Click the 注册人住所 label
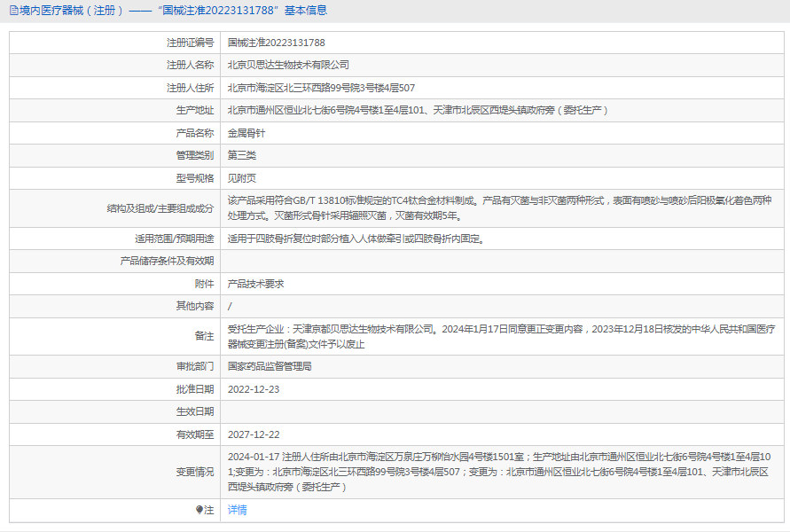The height and width of the screenshot is (532, 790). [x=191, y=88]
